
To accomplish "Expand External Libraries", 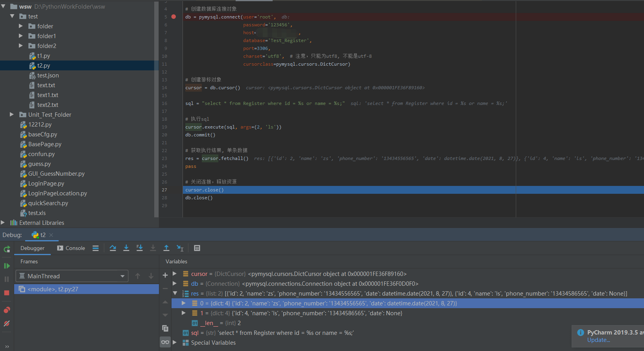I will 3,223.
